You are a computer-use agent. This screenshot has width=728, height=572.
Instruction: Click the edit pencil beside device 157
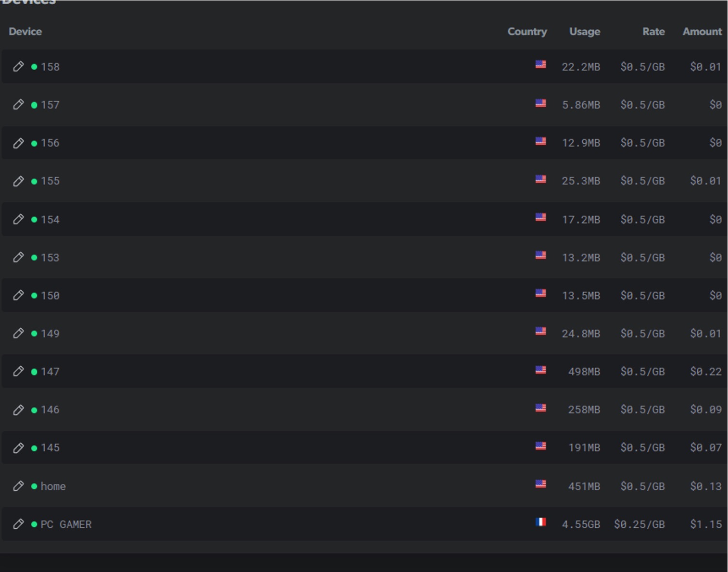18,104
